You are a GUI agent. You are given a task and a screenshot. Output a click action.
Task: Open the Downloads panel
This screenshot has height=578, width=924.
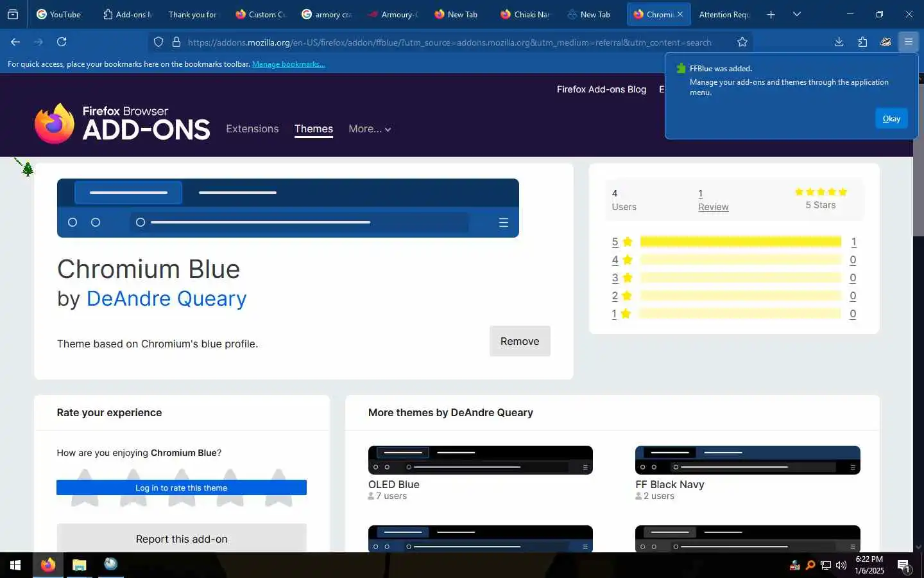(x=839, y=42)
